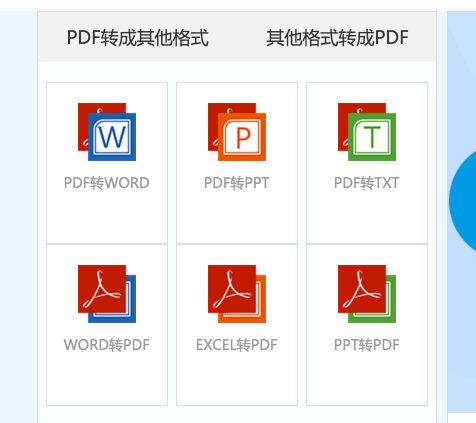
Task: Click the Excel to PDF icon
Action: (237, 294)
